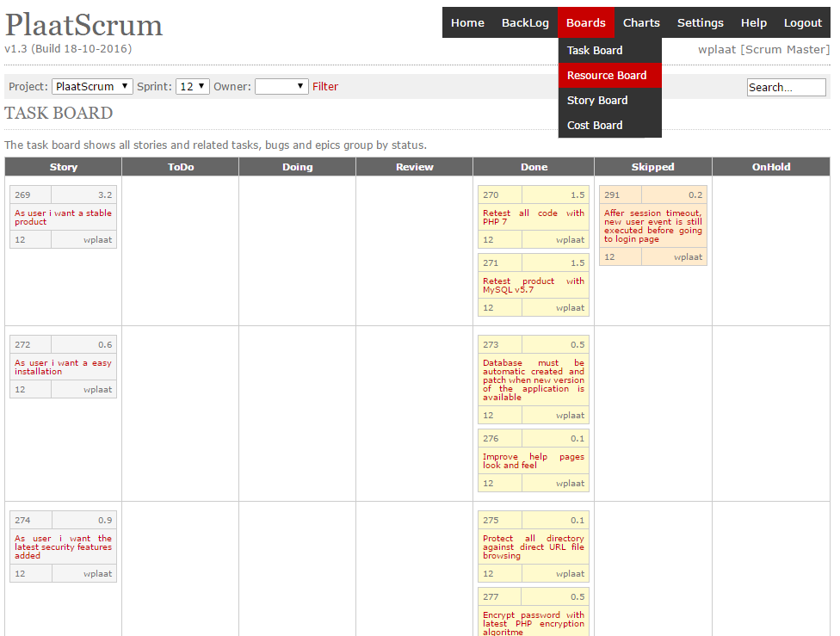Click the OnHold column header

[x=771, y=167]
